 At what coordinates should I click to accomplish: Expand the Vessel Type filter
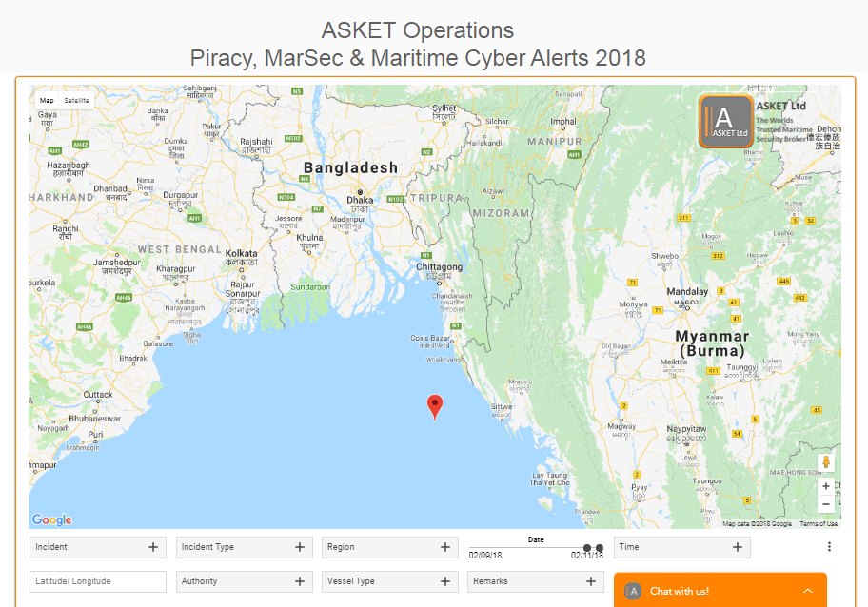tap(389, 581)
